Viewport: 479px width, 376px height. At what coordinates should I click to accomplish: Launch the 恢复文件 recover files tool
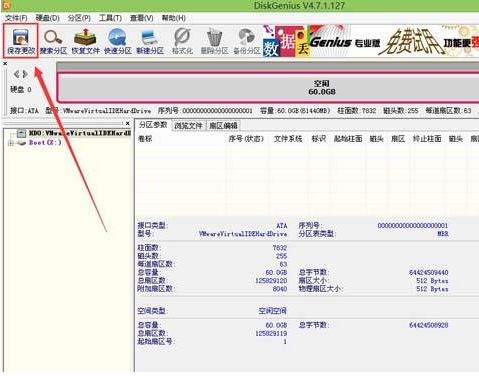[85, 41]
